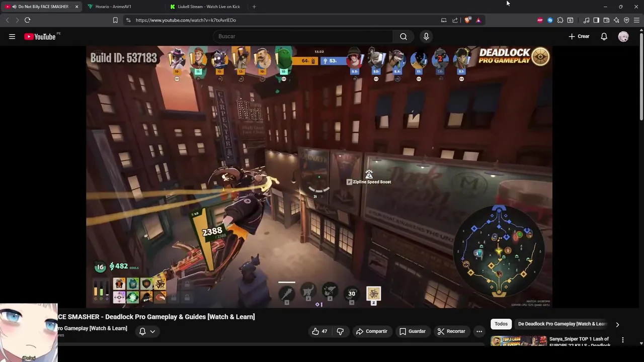Open Leo AI assistant
Image resolution: width=644 pixels, height=362 pixels.
coord(616,20)
